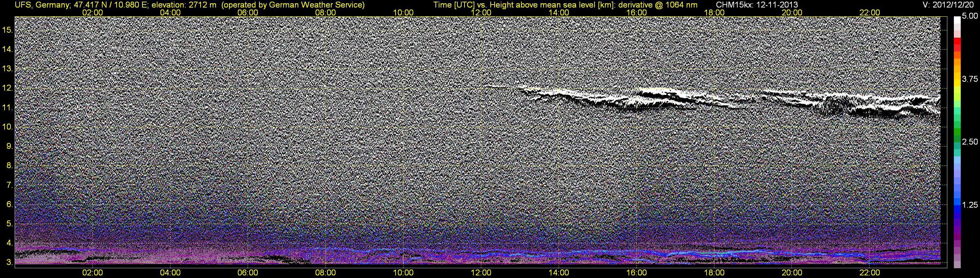Click the 04:00 label on the bottom time axis
This screenshot has height=278, width=980.
pyautogui.click(x=170, y=273)
